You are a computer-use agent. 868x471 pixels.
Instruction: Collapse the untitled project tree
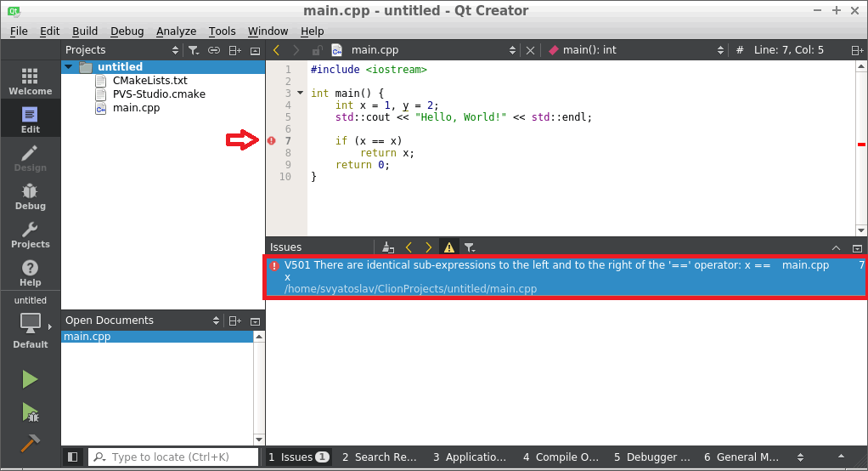pyautogui.click(x=69, y=67)
